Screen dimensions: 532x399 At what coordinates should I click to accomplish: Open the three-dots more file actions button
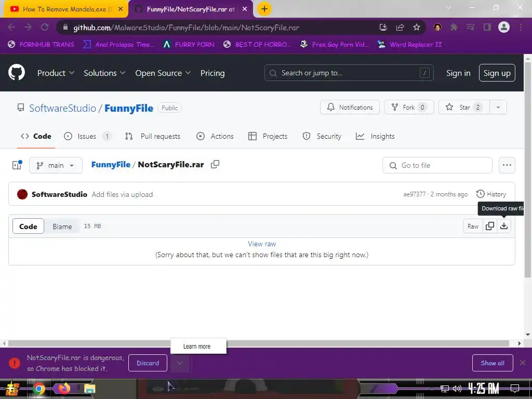507,165
